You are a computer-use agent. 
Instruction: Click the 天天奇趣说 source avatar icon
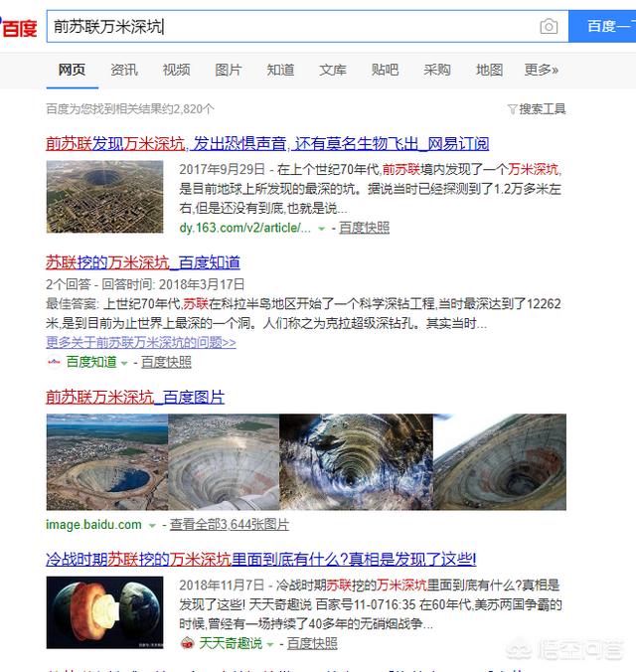click(187, 643)
